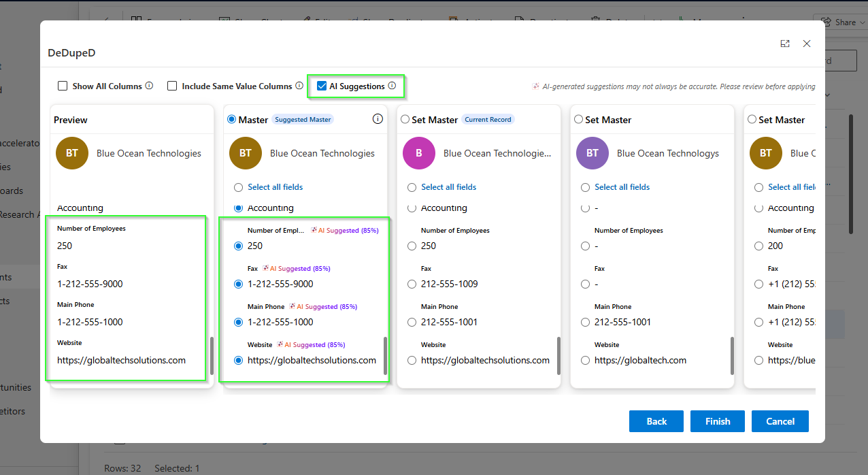868x475 pixels.
Task: Select 250 employees radio in Suggested Master card
Action: [238, 246]
